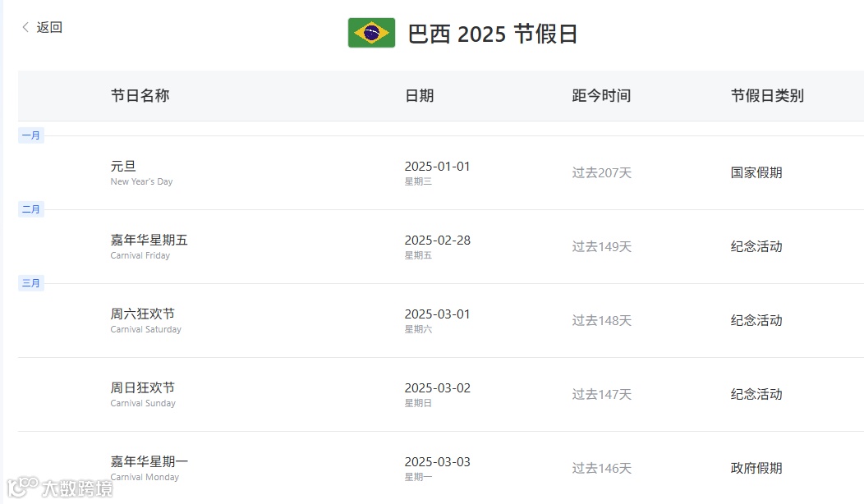
Task: Open the 元旦 New Year's Day entry
Action: click(x=123, y=167)
